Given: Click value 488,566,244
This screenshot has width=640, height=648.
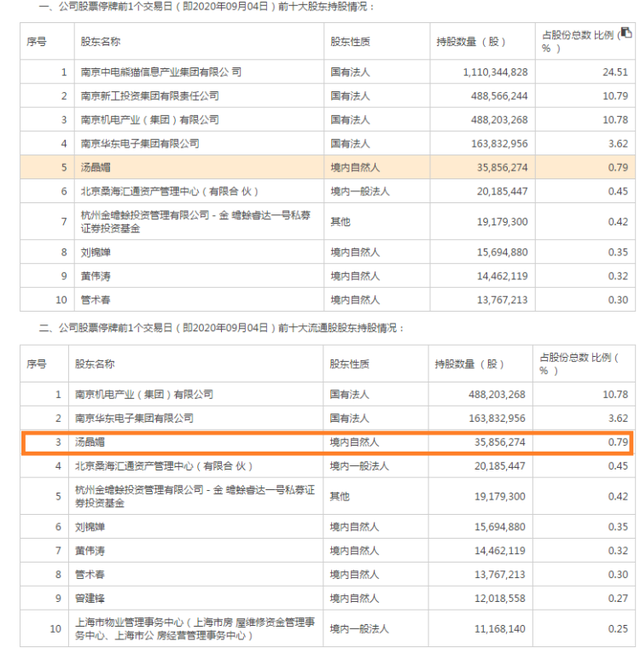Looking at the screenshot, I should (499, 96).
